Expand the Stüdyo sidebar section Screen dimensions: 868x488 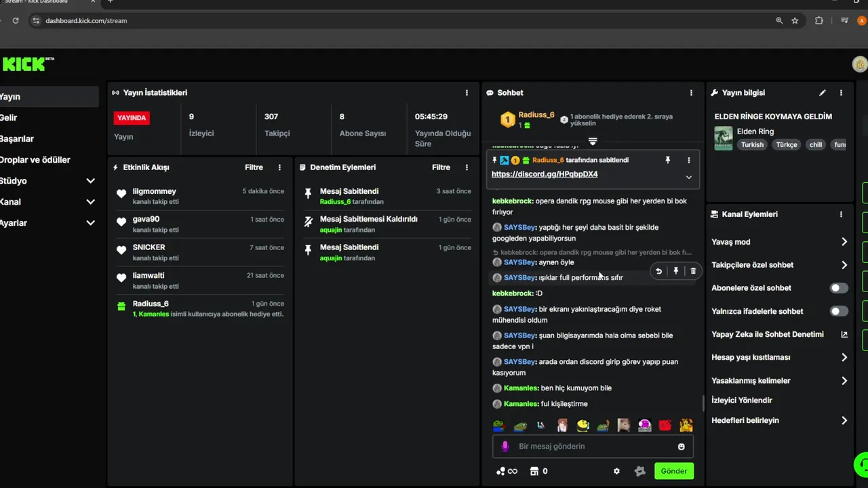(x=90, y=181)
